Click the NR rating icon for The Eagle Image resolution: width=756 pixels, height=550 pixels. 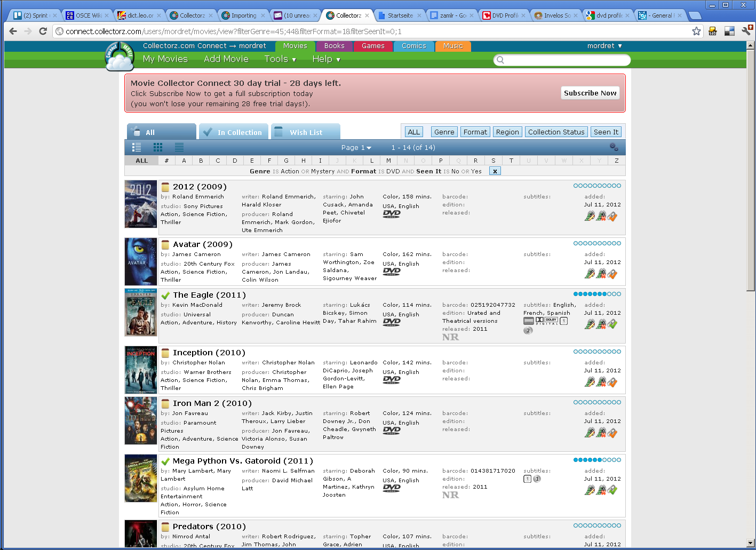point(450,337)
